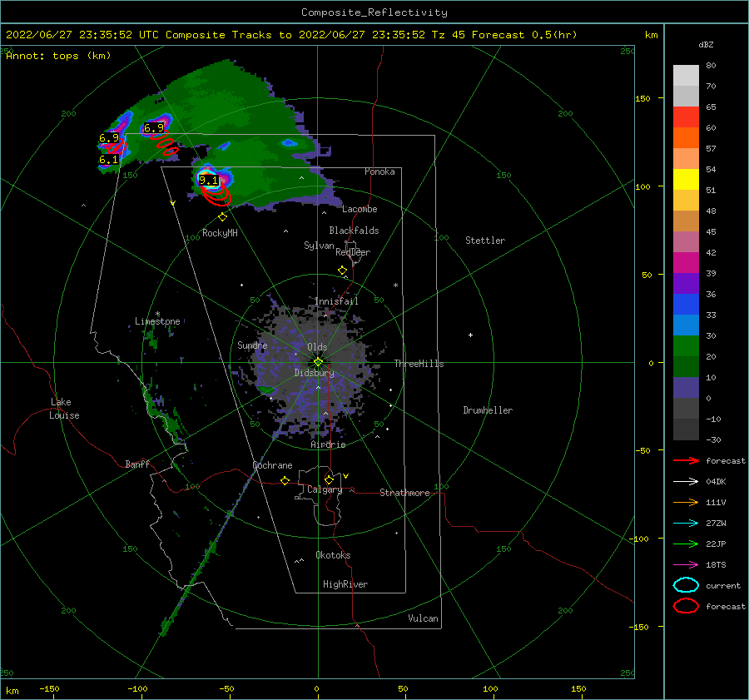Image resolution: width=749 pixels, height=700 pixels.
Task: Click the bright yellow swatch below 54 dBZ
Action: pyautogui.click(x=686, y=180)
